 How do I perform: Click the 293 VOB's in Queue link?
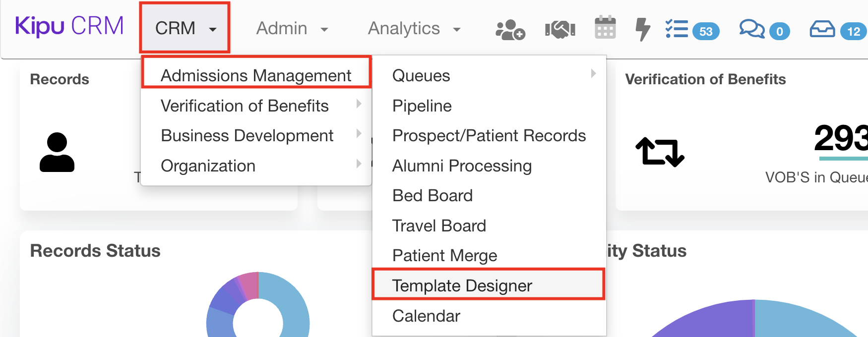click(x=840, y=139)
